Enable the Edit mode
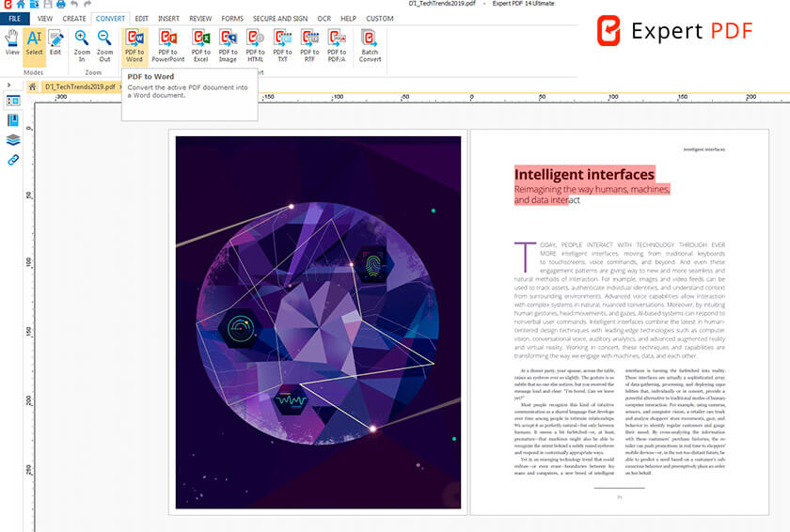The width and height of the screenshot is (790, 532). [x=55, y=44]
